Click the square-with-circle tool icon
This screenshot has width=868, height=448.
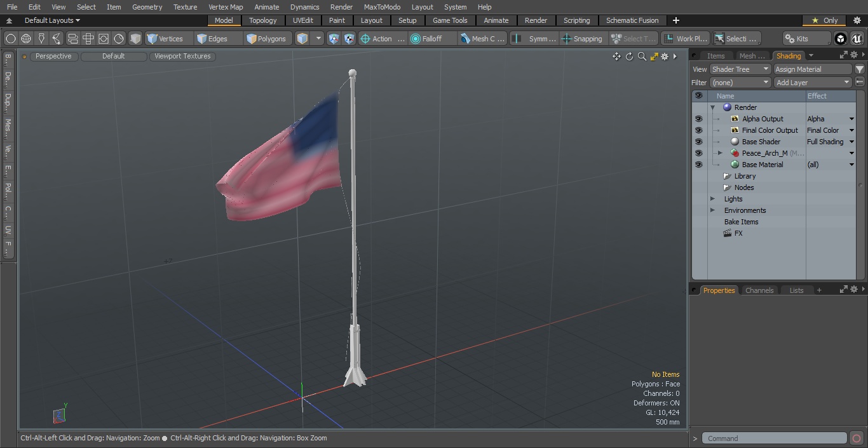tap(103, 39)
